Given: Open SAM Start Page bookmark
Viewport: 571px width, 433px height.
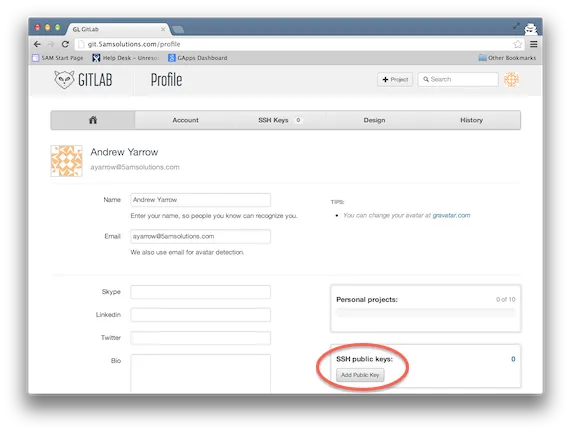Looking at the screenshot, I should 58,58.
